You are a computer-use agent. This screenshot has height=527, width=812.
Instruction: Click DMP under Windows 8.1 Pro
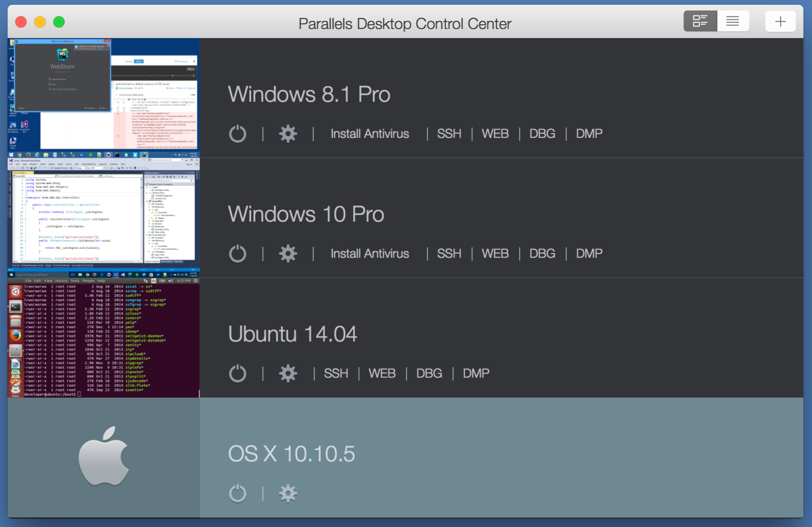[x=589, y=134]
